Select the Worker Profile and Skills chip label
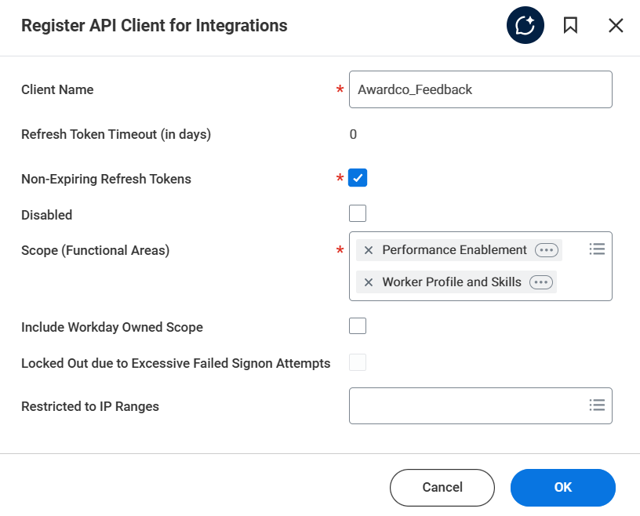 pos(451,283)
